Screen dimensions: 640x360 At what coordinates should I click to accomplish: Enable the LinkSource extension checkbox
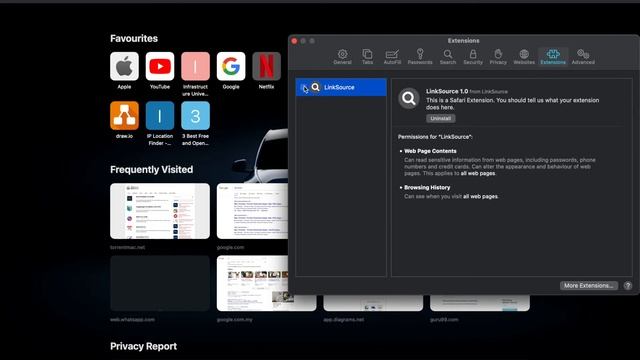303,87
